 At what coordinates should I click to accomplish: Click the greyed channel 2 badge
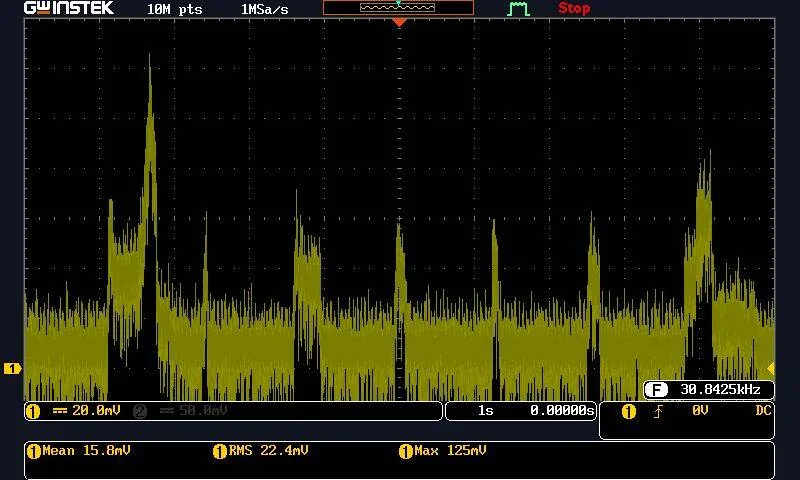click(140, 411)
